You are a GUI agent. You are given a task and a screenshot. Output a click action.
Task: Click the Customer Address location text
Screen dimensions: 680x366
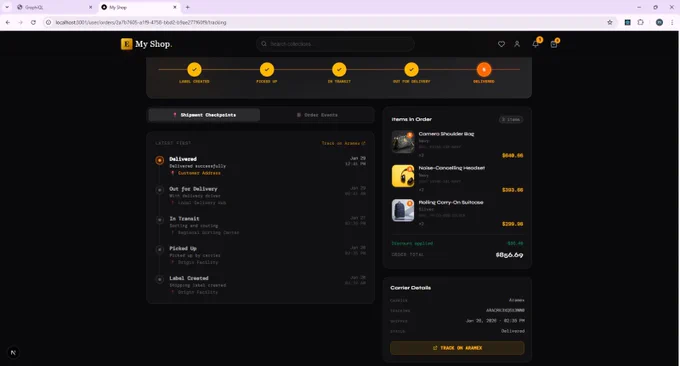pyautogui.click(x=199, y=173)
